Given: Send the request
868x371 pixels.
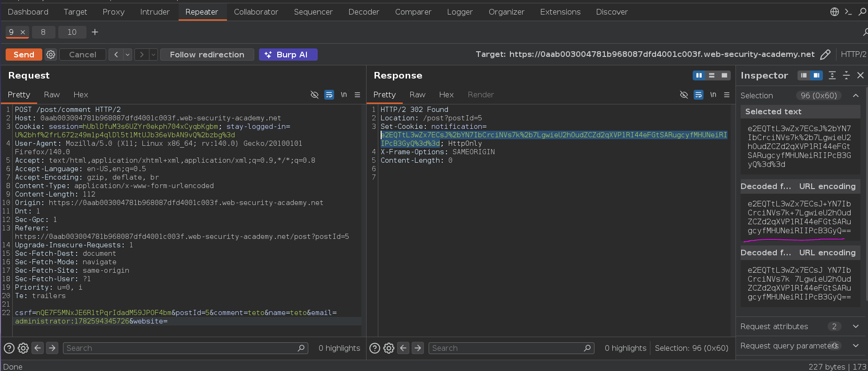Looking at the screenshot, I should tap(24, 55).
